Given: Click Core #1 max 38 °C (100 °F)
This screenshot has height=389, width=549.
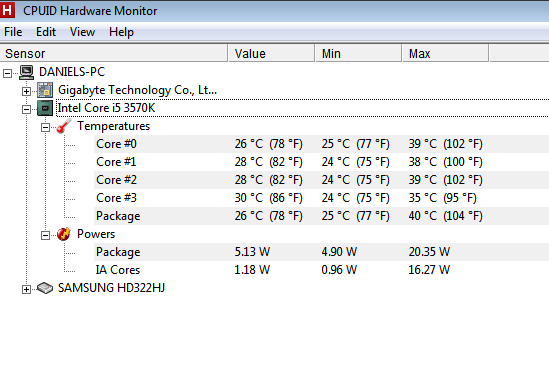Looking at the screenshot, I should [x=445, y=162].
